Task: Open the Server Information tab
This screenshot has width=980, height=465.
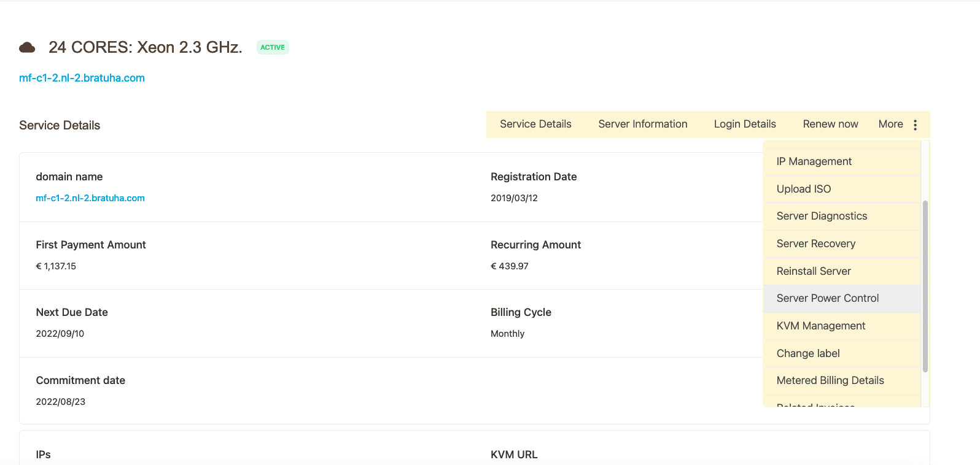Action: pyautogui.click(x=642, y=125)
